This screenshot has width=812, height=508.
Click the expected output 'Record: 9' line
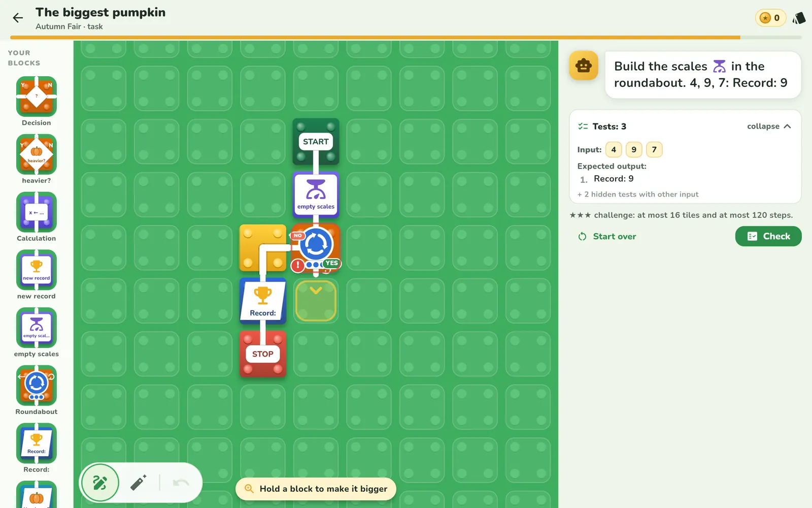614,179
